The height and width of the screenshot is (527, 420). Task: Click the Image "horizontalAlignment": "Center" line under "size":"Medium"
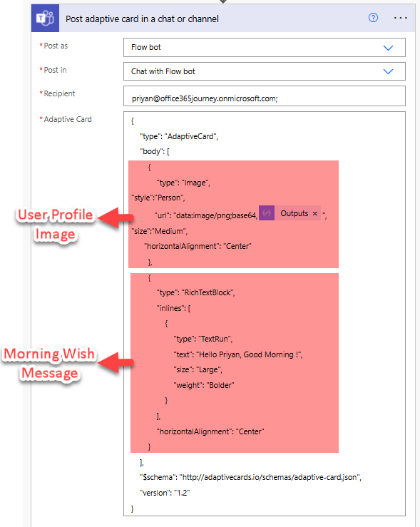[x=198, y=246]
